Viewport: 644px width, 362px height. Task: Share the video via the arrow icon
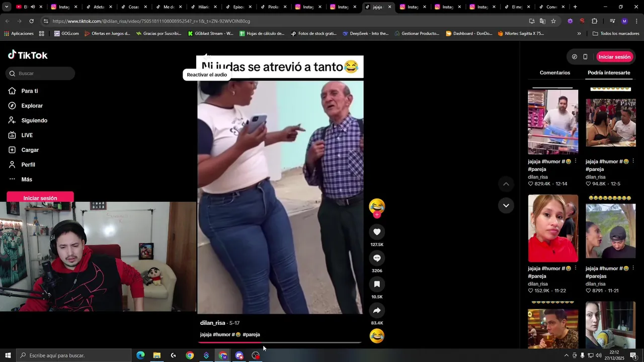[377, 310]
